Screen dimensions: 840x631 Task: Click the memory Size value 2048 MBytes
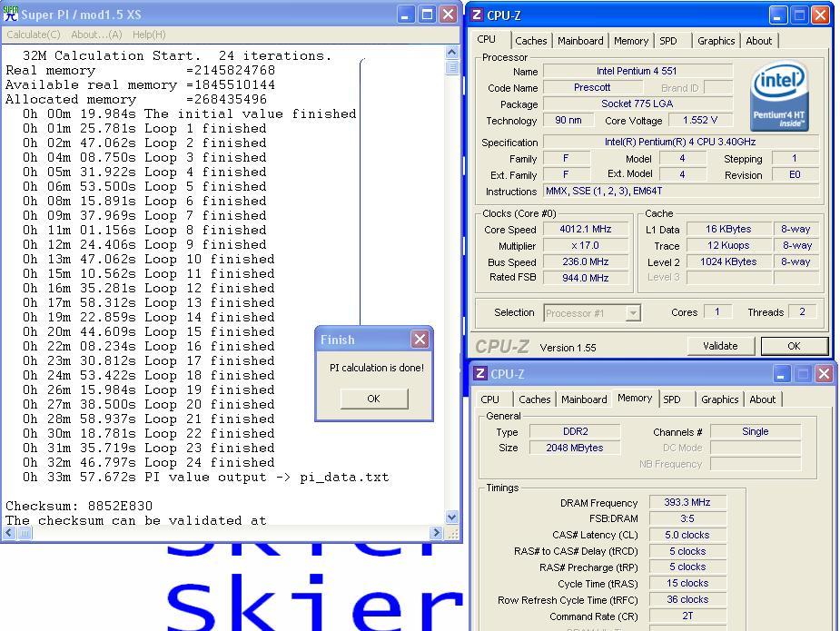[x=576, y=448]
